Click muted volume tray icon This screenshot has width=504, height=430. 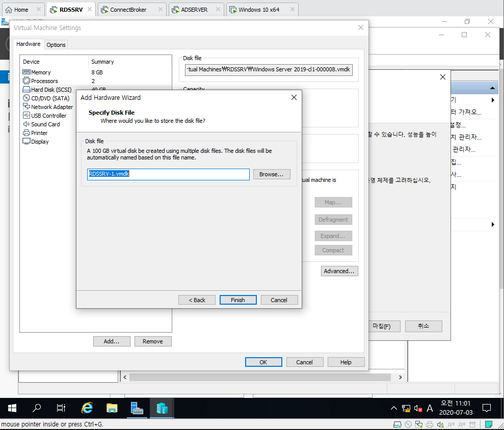pyautogui.click(x=418, y=409)
